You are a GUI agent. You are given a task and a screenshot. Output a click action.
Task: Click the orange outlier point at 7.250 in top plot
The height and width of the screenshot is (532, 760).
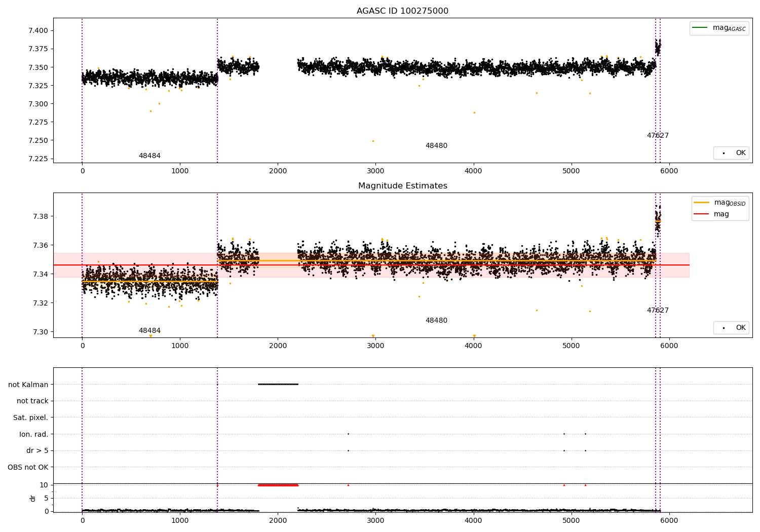(x=373, y=141)
